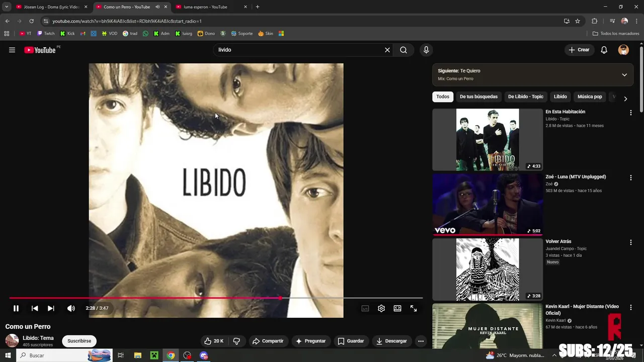Go to the YouTube home logo
The height and width of the screenshot is (362, 644).
(40, 50)
